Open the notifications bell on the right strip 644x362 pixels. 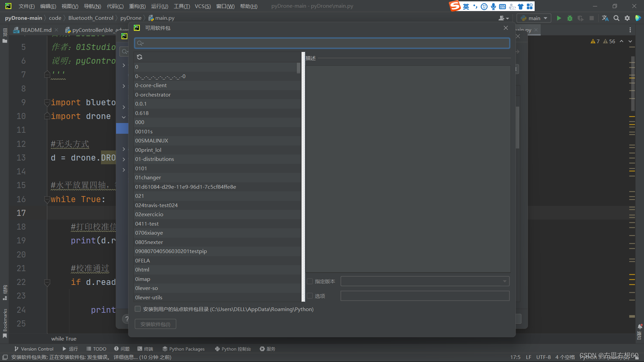point(640,326)
